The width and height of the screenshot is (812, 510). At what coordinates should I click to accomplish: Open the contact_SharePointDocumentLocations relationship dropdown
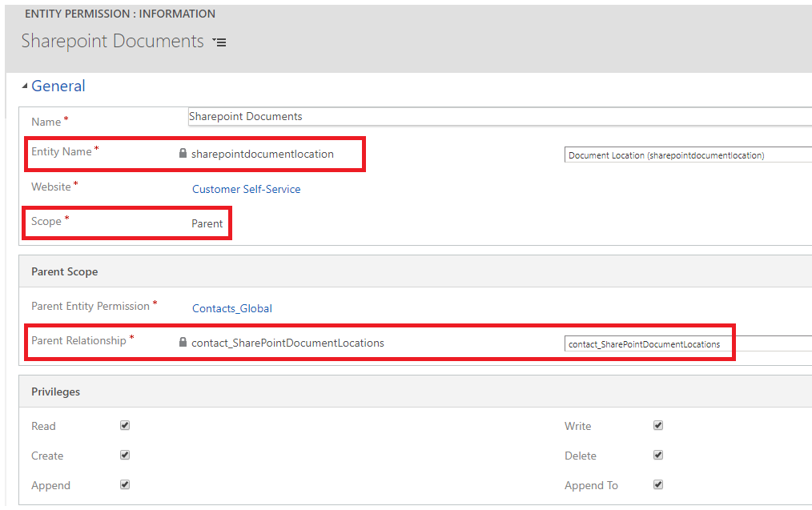[688, 343]
